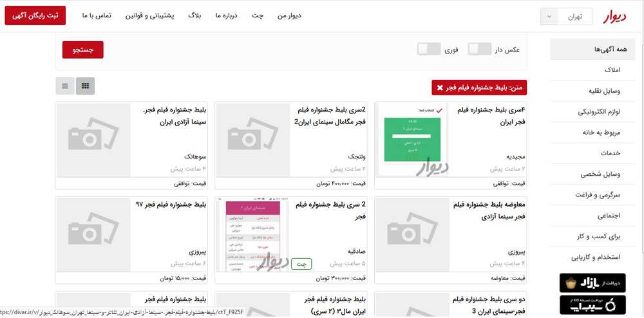
Task: Click neighborhood label سوهانک
Action: 196,156
